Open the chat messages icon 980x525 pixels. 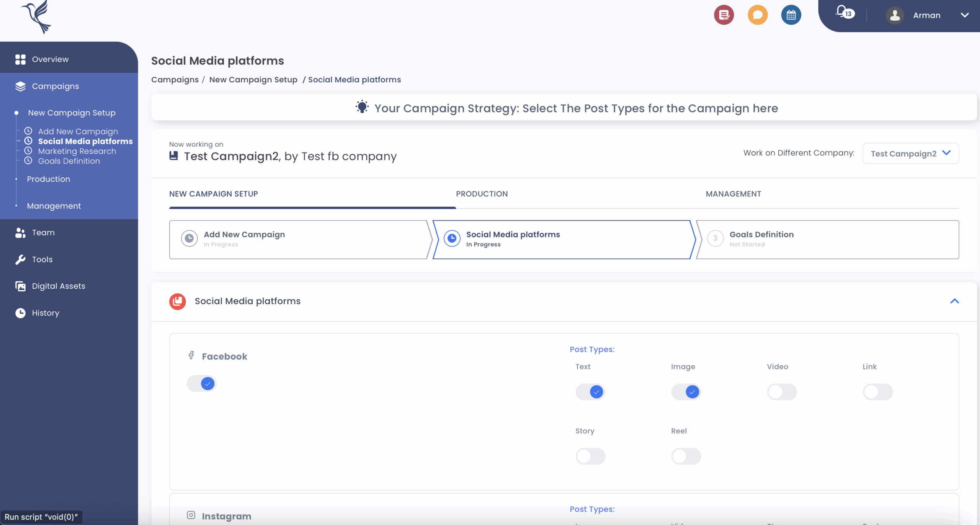[757, 15]
